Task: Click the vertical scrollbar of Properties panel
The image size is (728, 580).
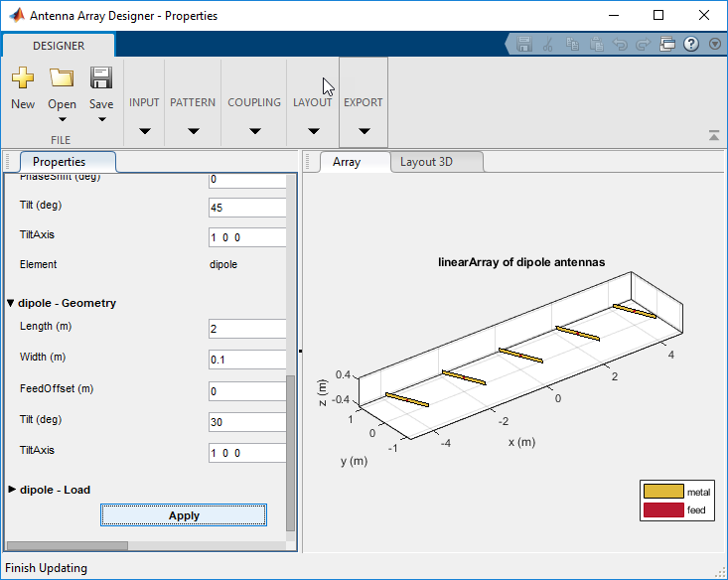Action: (291, 453)
